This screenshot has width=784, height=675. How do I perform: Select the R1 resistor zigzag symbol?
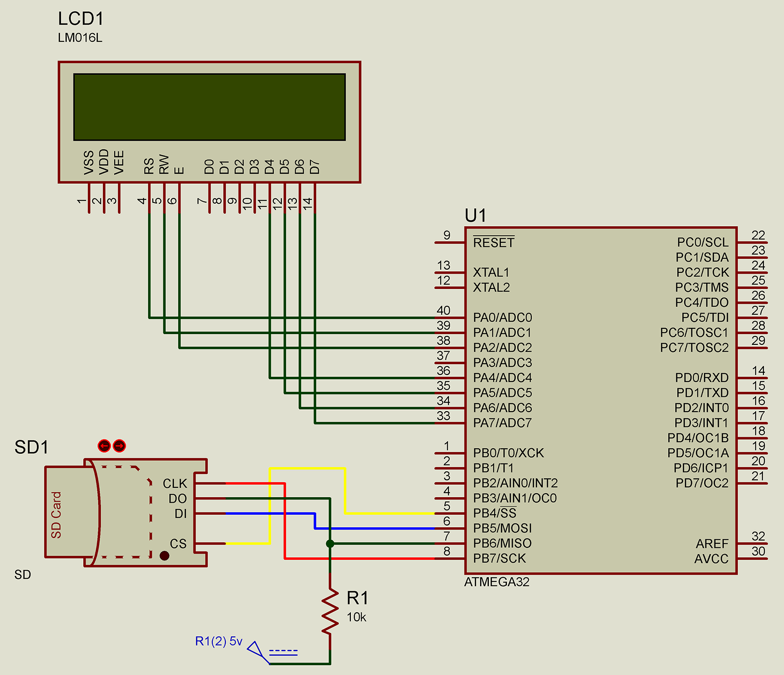pyautogui.click(x=330, y=611)
